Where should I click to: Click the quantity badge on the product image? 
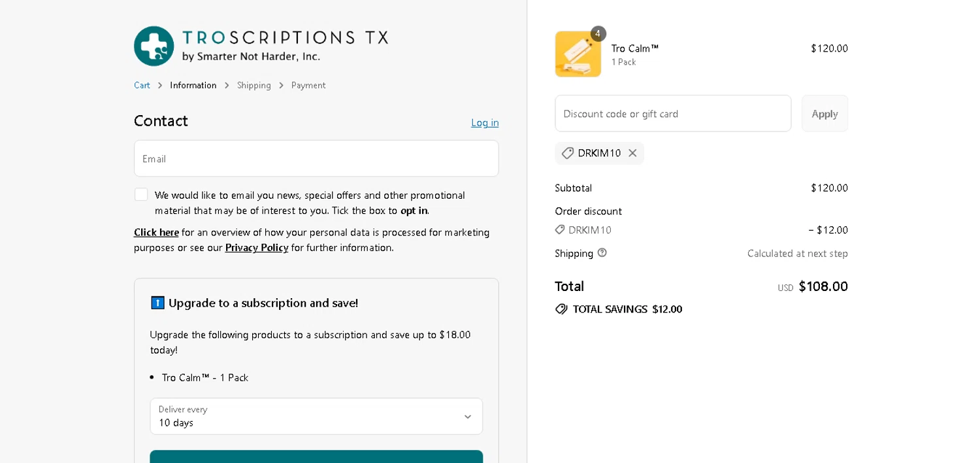[598, 33]
